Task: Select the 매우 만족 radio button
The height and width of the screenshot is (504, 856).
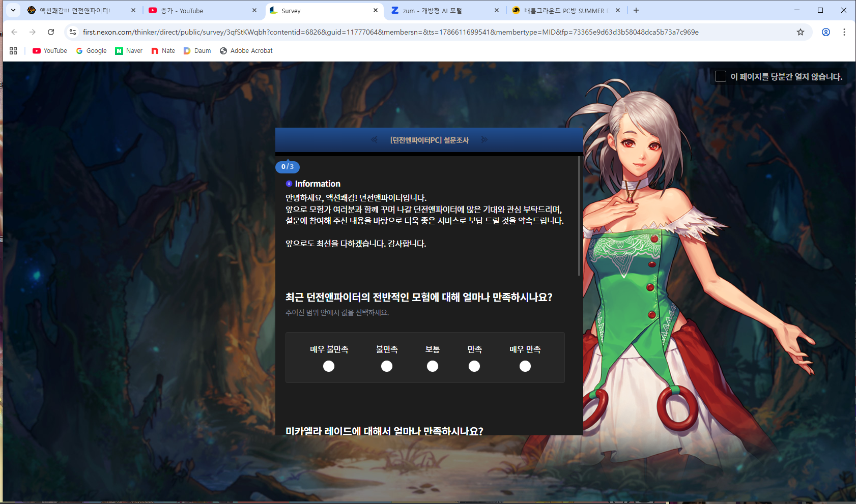Action: 525,366
